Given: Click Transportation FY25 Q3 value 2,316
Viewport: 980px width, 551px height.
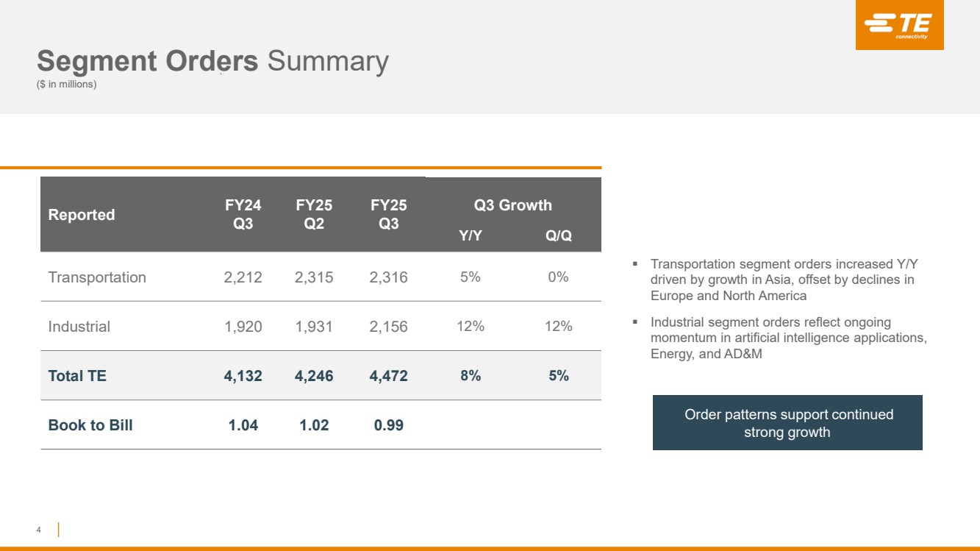Looking at the screenshot, I should [x=388, y=277].
